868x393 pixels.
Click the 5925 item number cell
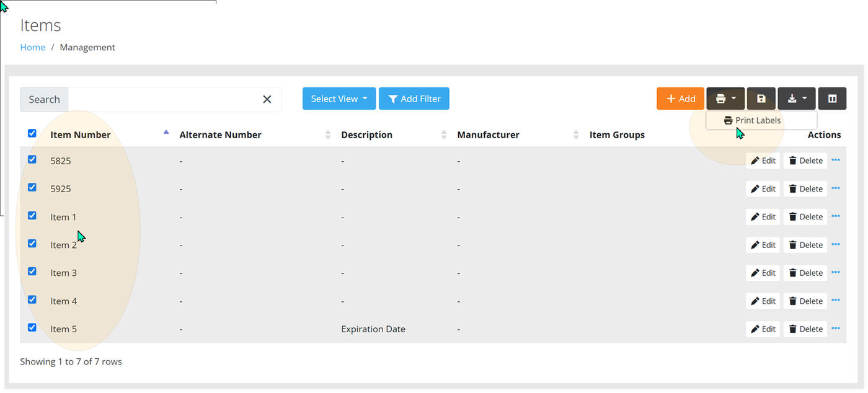(x=61, y=189)
